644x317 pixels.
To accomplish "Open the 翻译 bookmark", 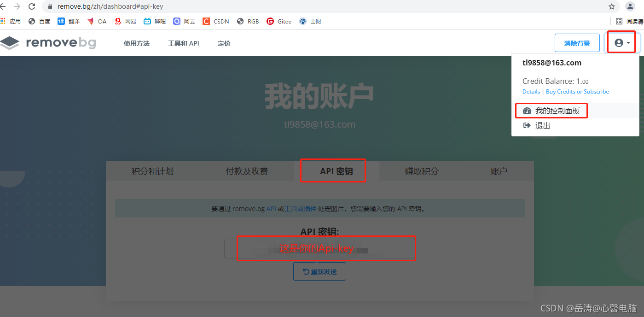I will [69, 21].
